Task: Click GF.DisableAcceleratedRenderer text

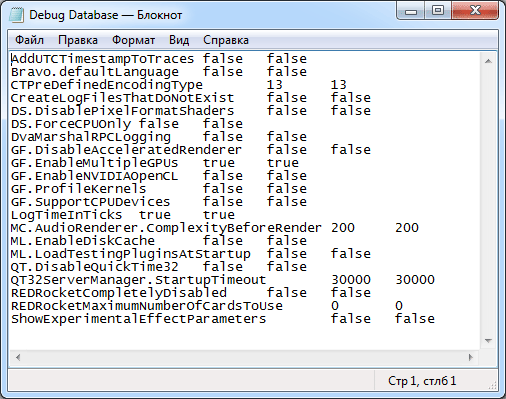Action: click(x=126, y=150)
